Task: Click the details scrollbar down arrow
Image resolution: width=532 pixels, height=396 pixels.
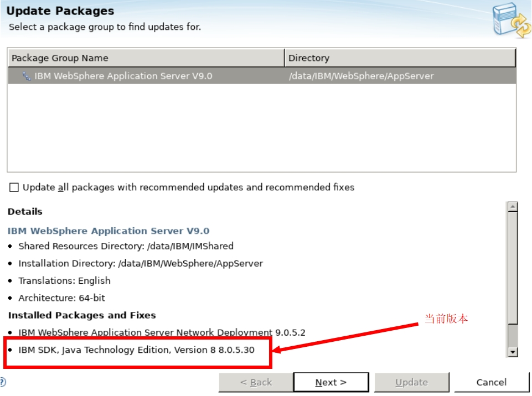Action: click(513, 352)
